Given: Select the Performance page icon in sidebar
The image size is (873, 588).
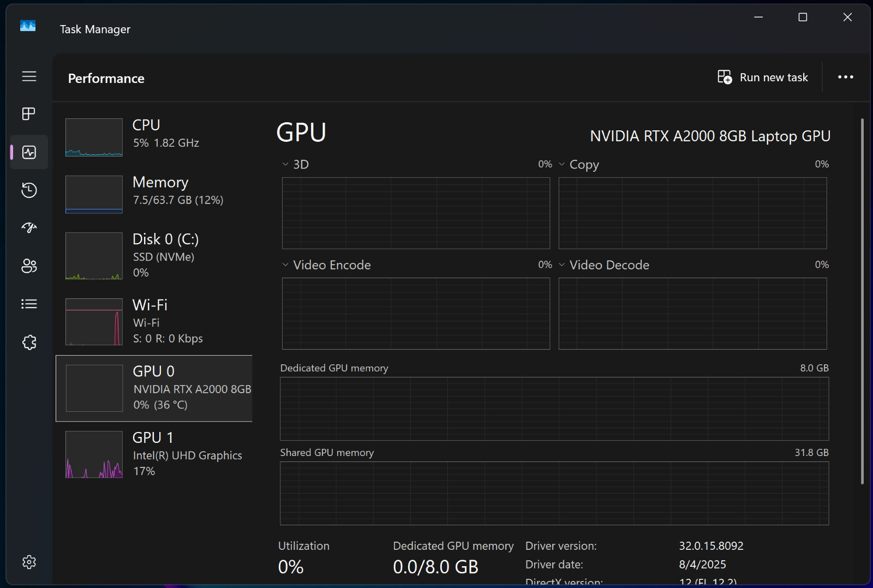Looking at the screenshot, I should [x=29, y=152].
